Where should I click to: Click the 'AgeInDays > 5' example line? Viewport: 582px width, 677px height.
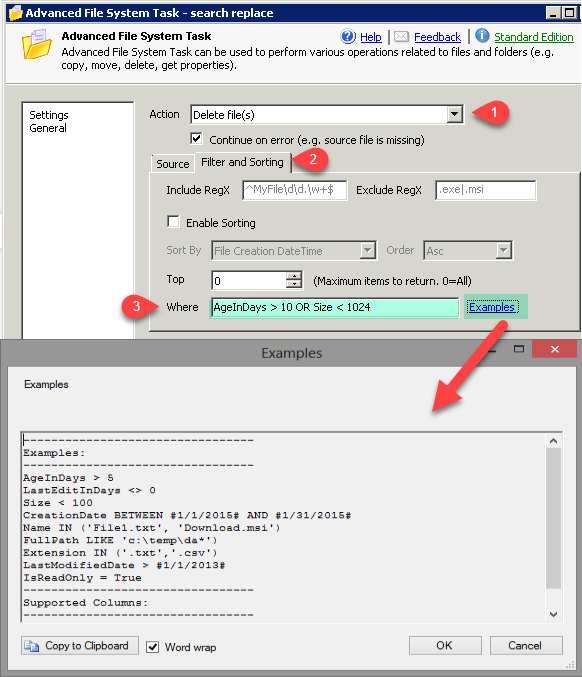tap(68, 478)
